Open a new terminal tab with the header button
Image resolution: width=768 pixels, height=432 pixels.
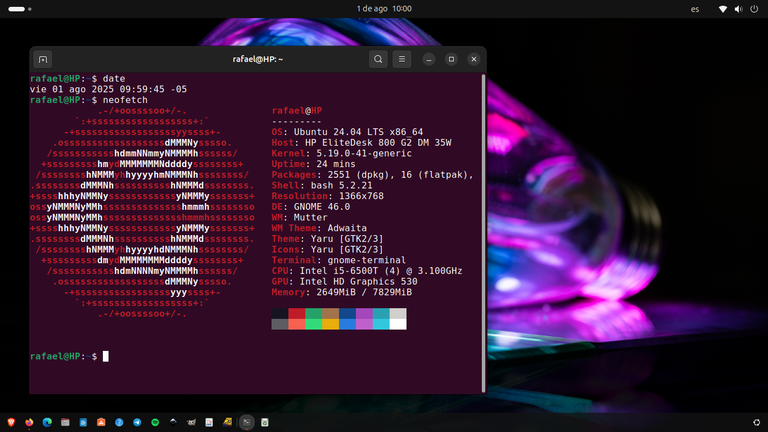click(43, 59)
